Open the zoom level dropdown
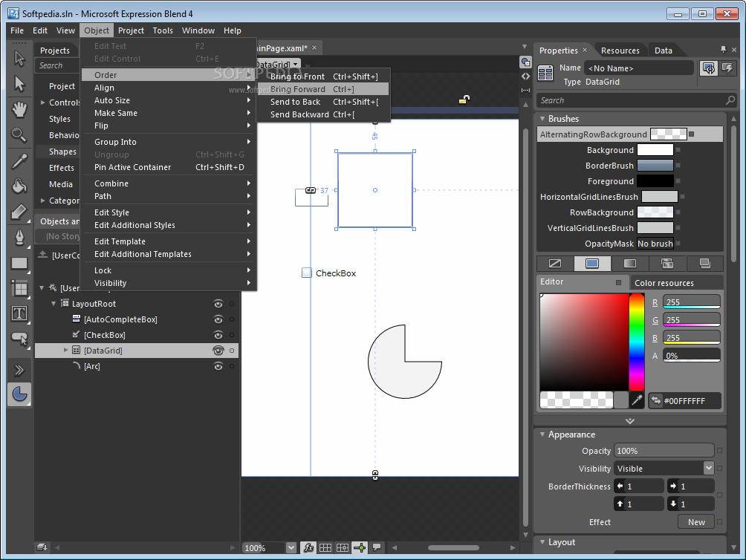The width and height of the screenshot is (746, 560). click(291, 547)
